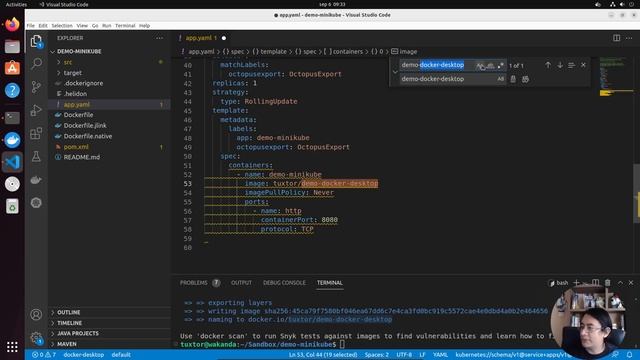
Task: Collapse the replace row chevron
Action: point(395,72)
